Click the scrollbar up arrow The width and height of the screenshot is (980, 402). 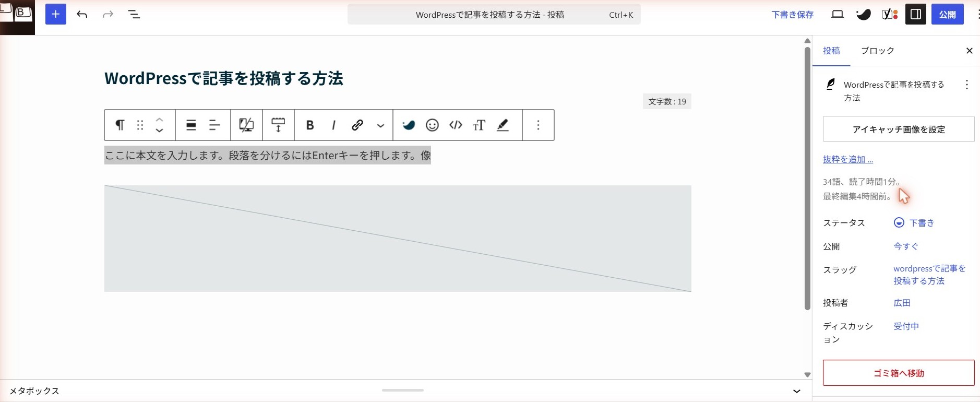tap(807, 41)
